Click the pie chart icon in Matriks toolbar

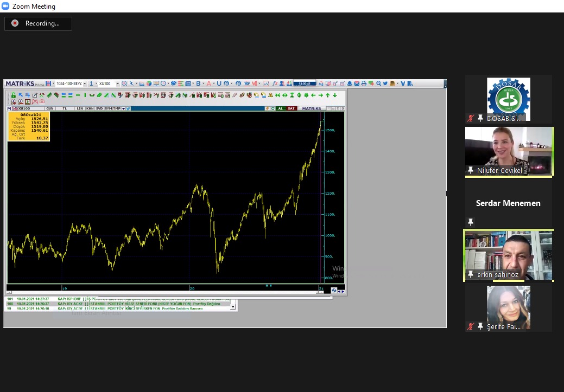(149, 83)
